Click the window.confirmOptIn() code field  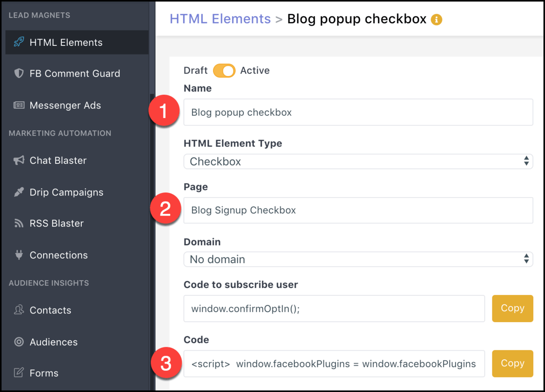tap(334, 309)
